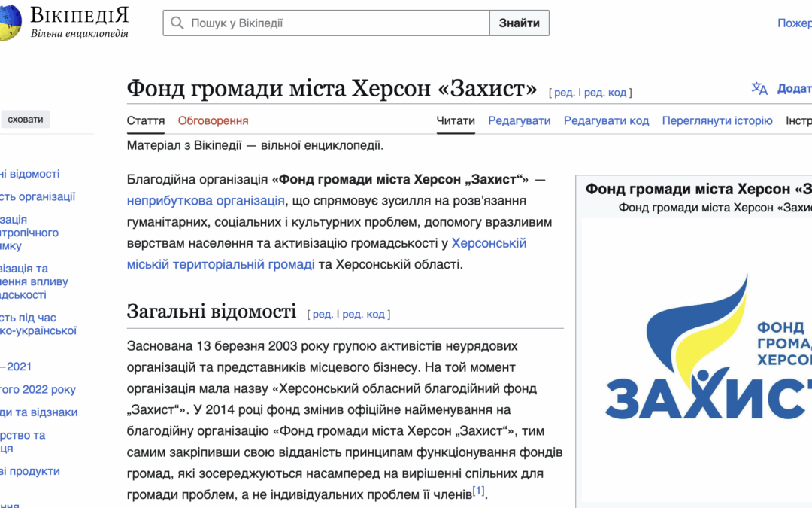Go to the 2022 року contents entry
Viewport: 812px width, 508px height.
click(38, 389)
